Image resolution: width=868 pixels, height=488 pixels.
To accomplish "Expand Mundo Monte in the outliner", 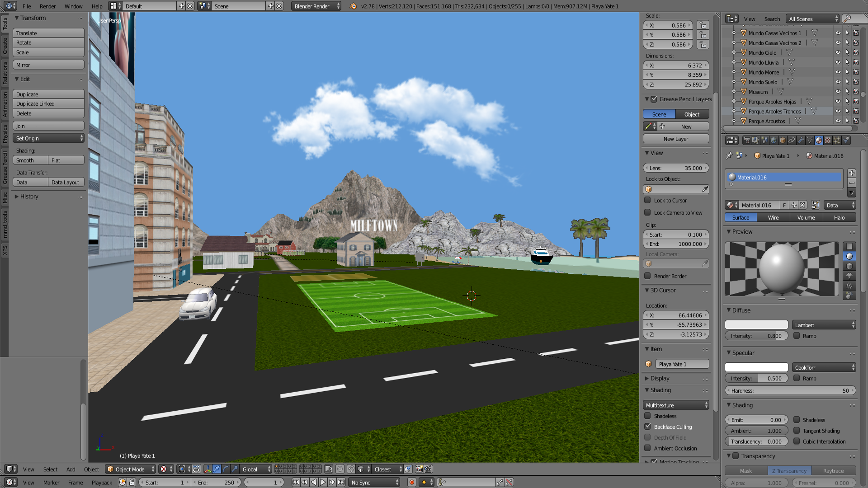I will tap(734, 72).
